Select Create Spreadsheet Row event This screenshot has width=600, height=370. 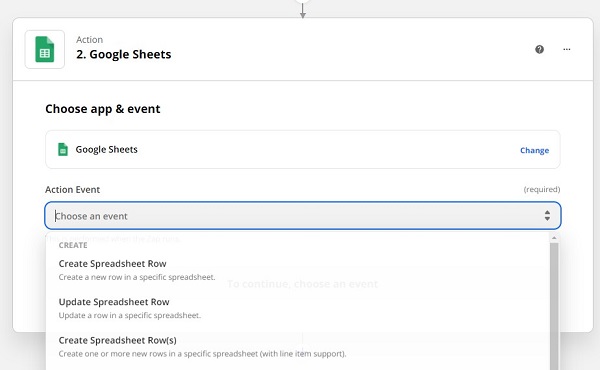[112, 264]
